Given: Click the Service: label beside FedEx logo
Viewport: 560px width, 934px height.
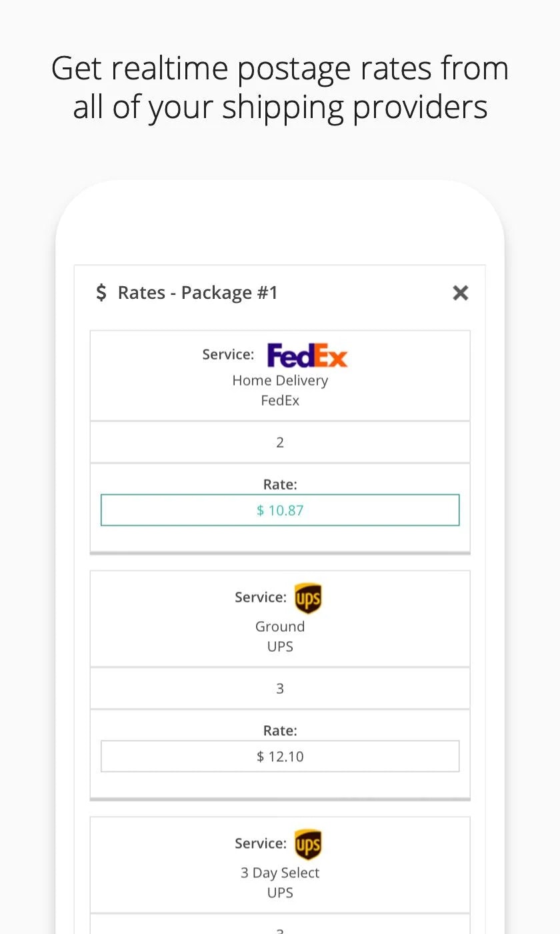Looking at the screenshot, I should pos(229,354).
